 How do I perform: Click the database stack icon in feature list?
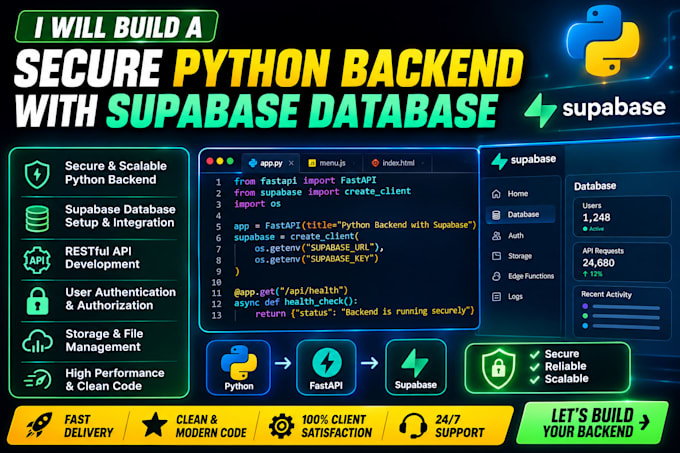click(37, 218)
